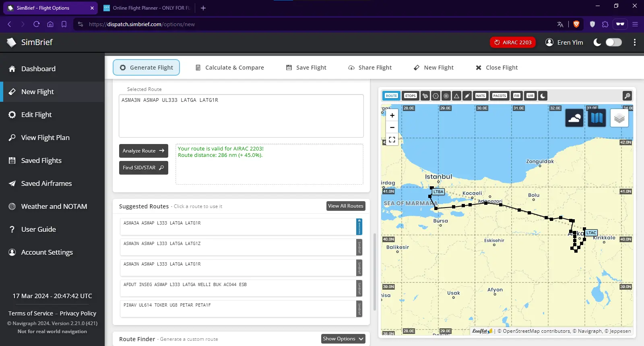Select suggested route PIMAV UL614 TOKER
Screen dimensions: 644x346
tap(241, 309)
